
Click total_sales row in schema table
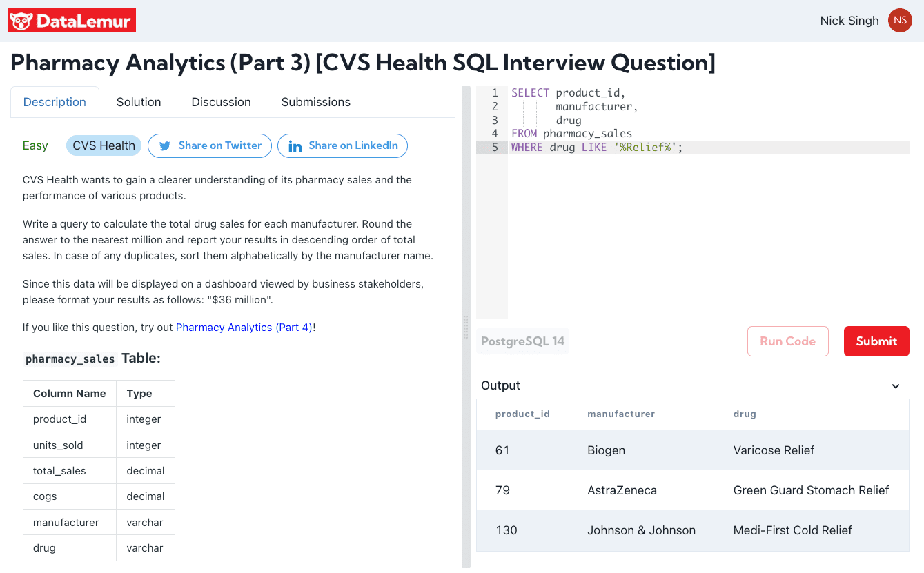click(99, 471)
